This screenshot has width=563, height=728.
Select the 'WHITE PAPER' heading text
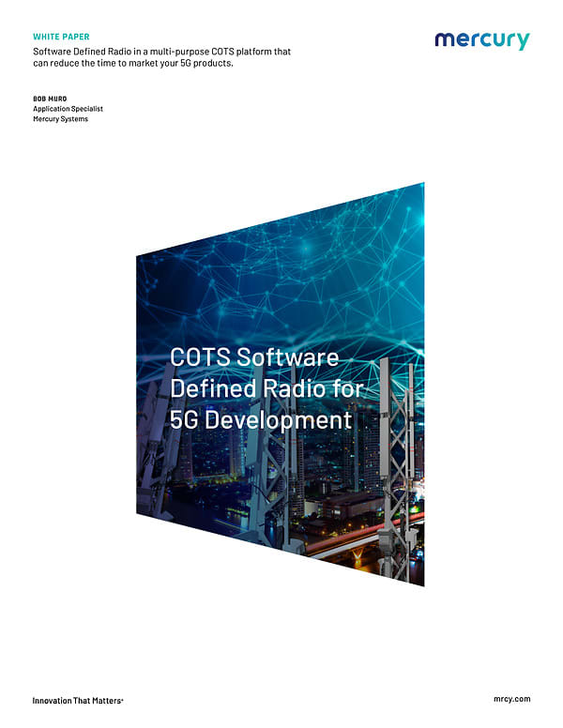click(61, 37)
